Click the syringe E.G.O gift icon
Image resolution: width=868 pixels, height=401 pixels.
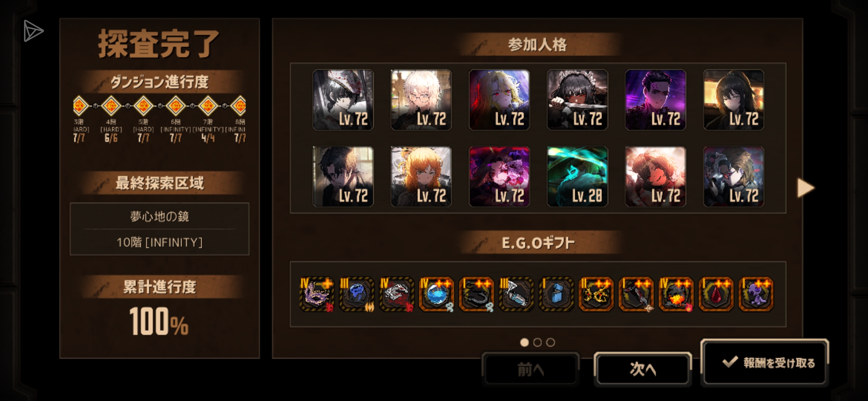pos(516,294)
